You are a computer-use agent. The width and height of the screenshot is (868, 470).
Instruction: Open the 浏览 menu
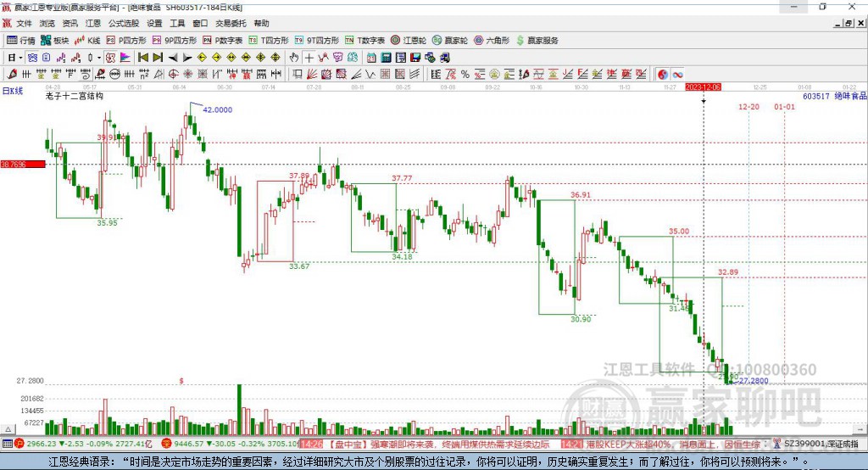tap(47, 23)
